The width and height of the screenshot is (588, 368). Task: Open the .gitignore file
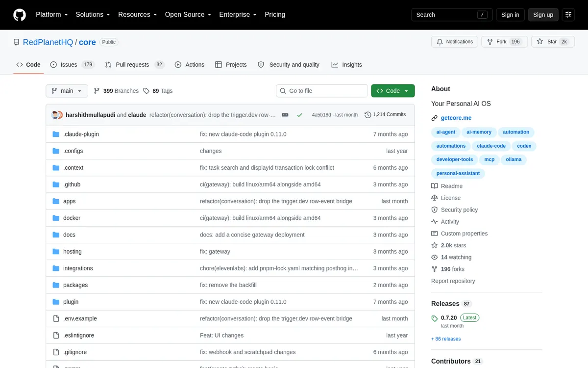pos(74,352)
